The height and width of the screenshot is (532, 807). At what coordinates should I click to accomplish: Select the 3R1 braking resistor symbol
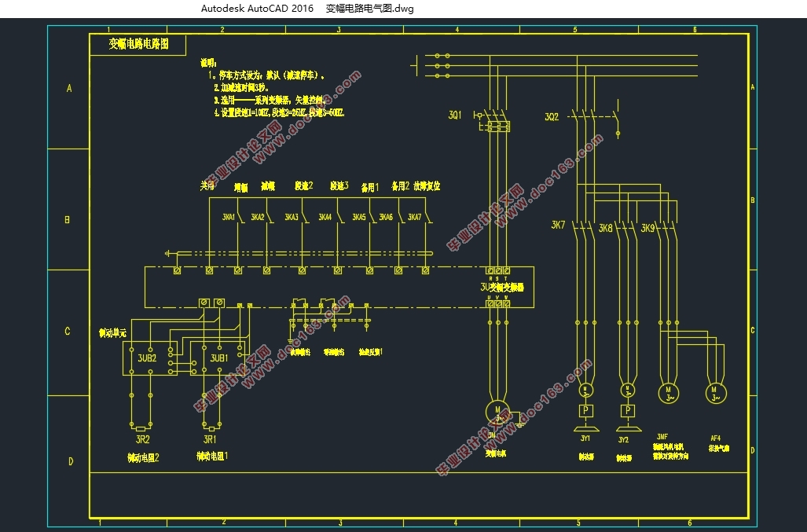point(211,428)
